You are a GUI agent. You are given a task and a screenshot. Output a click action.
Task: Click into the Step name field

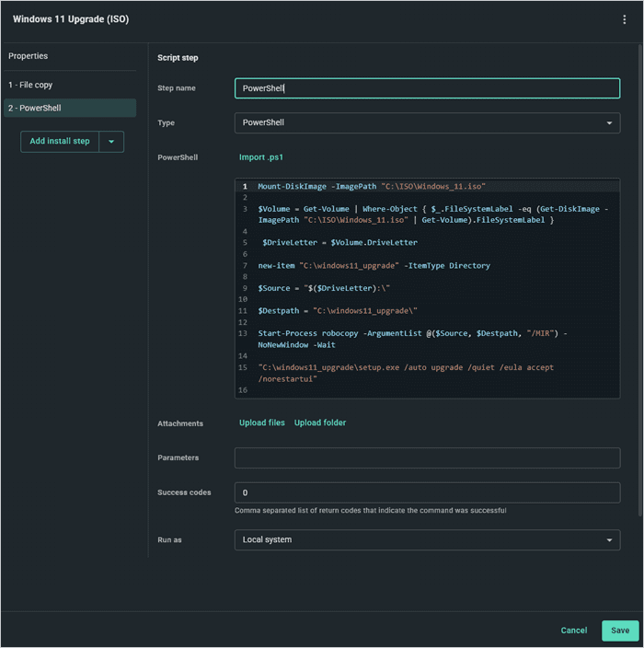click(x=427, y=88)
